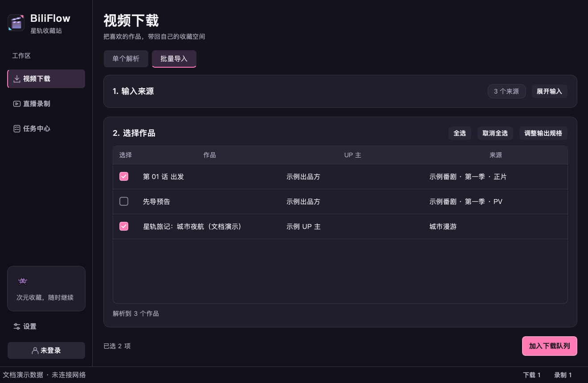588x383 pixels.
Task: Click the 未登录 login button
Action: tap(46, 350)
